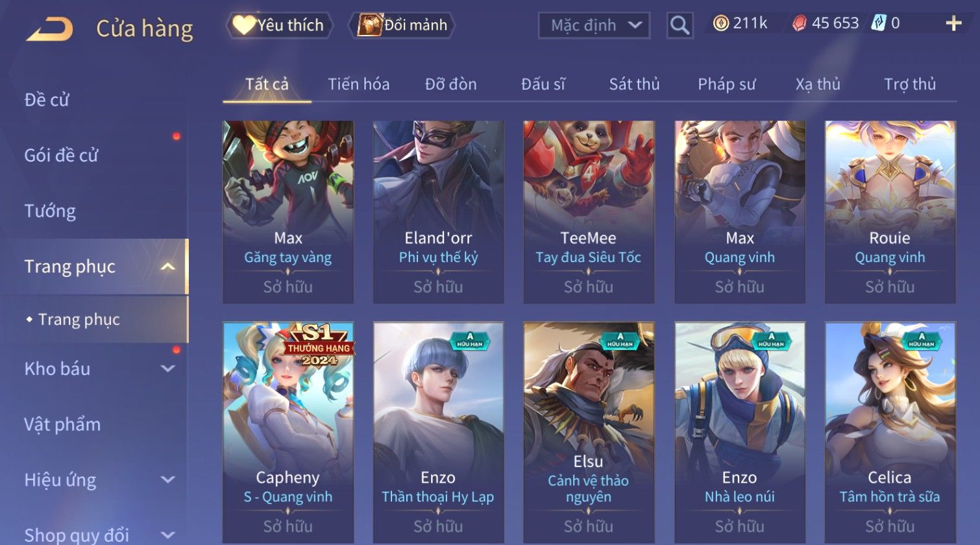
Task: Tap the plus icon to add currency
Action: click(953, 24)
